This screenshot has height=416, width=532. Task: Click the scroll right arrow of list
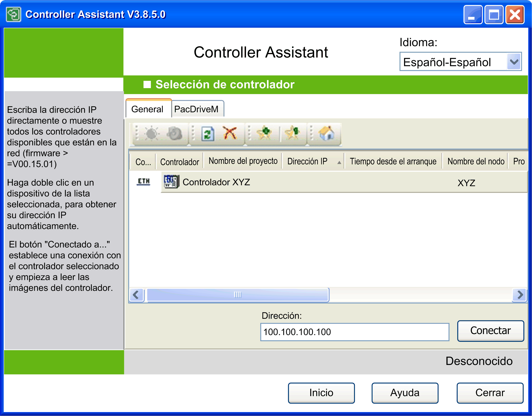coord(520,295)
